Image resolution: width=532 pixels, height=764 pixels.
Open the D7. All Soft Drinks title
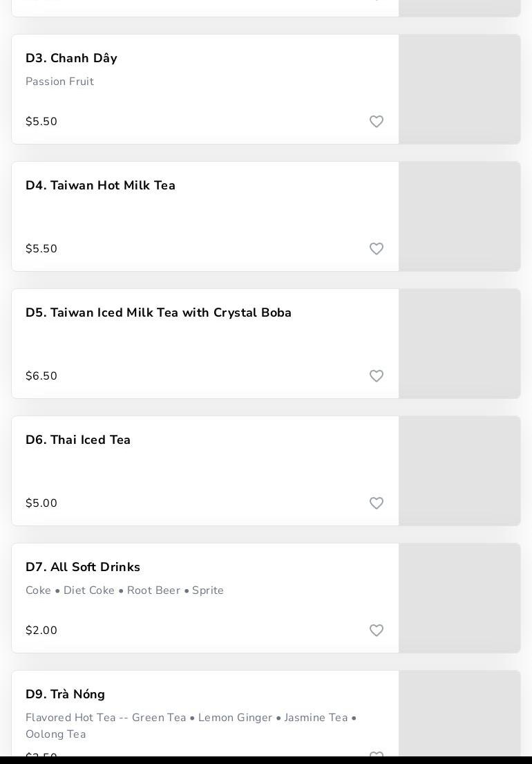[83, 567]
